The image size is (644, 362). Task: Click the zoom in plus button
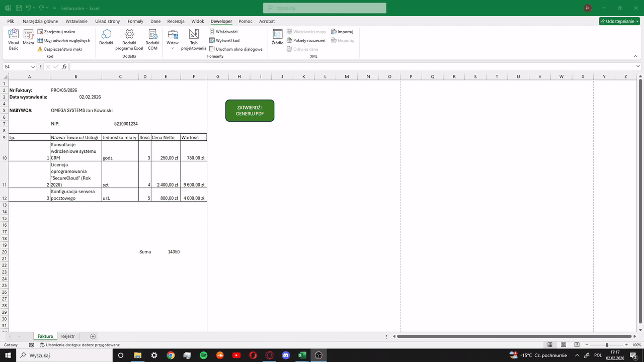pos(627,345)
